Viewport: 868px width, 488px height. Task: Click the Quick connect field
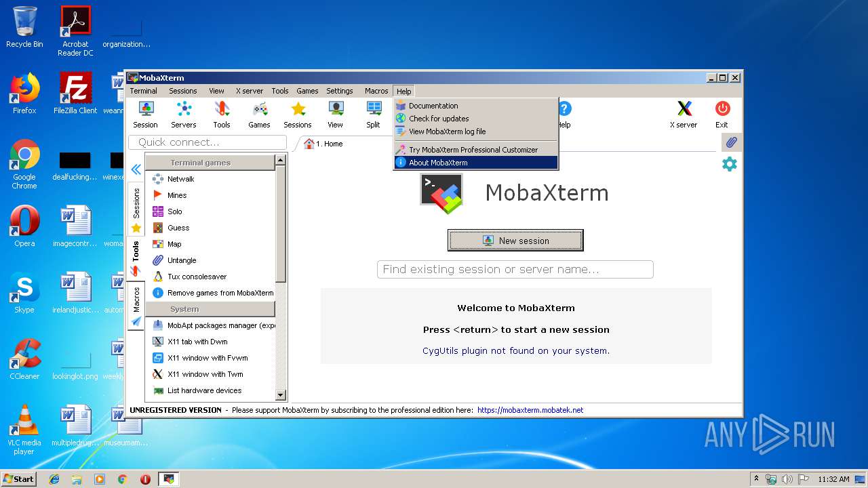tap(208, 142)
